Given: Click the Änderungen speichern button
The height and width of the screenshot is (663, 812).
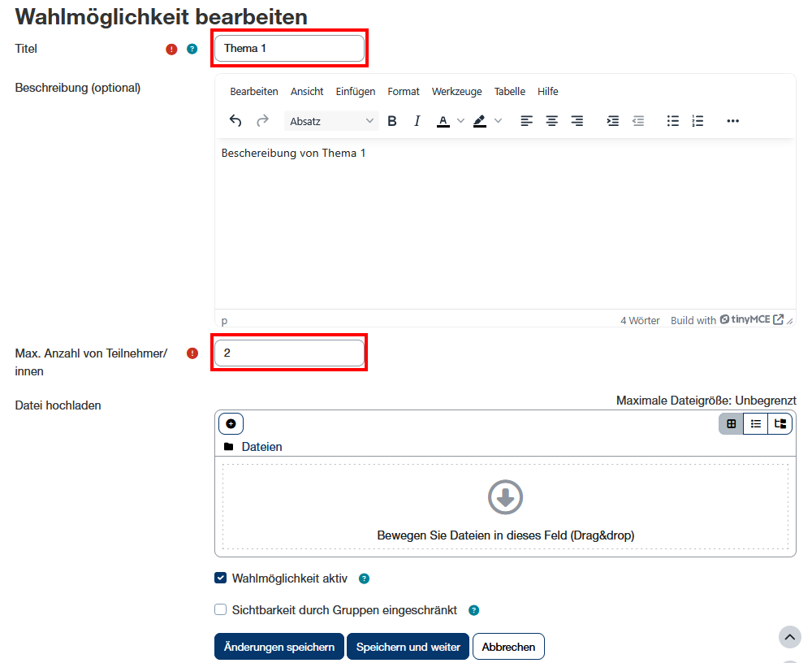Looking at the screenshot, I should coord(279,647).
